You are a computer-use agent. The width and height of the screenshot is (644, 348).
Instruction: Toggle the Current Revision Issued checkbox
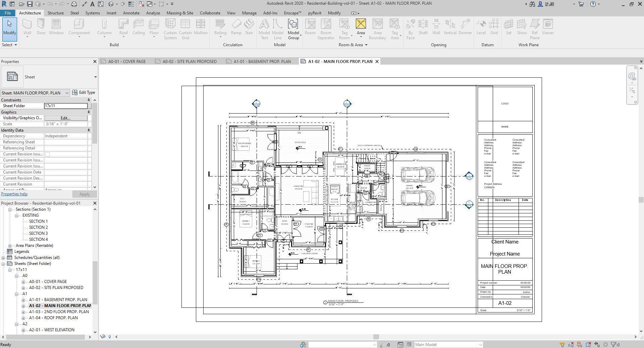pyautogui.click(x=47, y=154)
